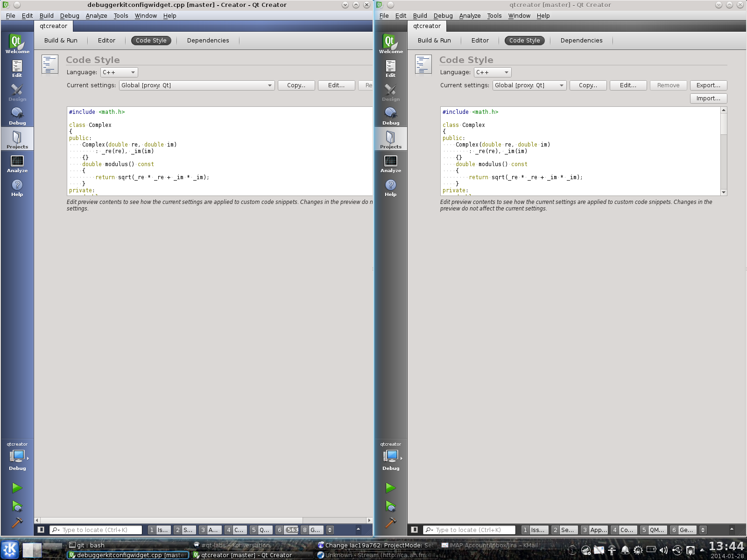The image size is (747, 560).
Task: Open Build menu in left window
Action: point(47,15)
